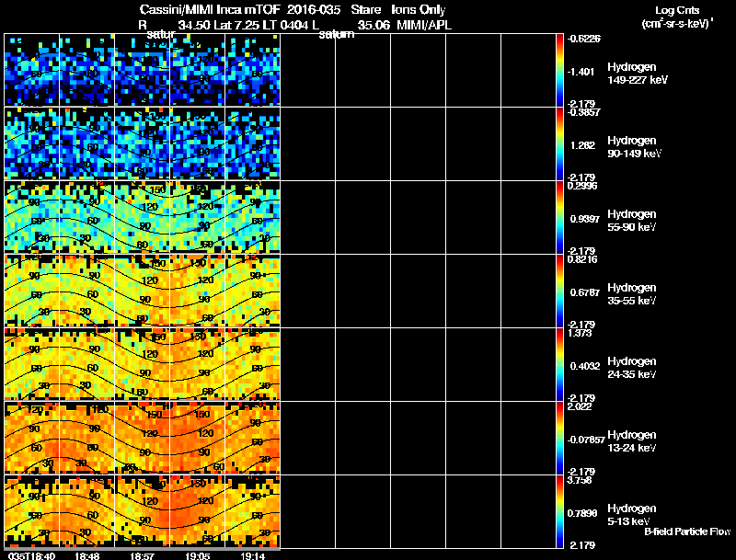
Task: Click the 3.758 colorbar maximum value
Action: tap(580, 480)
